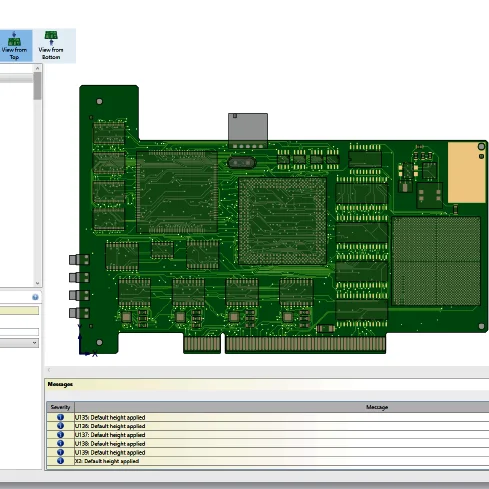This screenshot has width=489, height=489.
Task: Click the yellow highlighted field in left panel
Action: pyautogui.click(x=19, y=311)
